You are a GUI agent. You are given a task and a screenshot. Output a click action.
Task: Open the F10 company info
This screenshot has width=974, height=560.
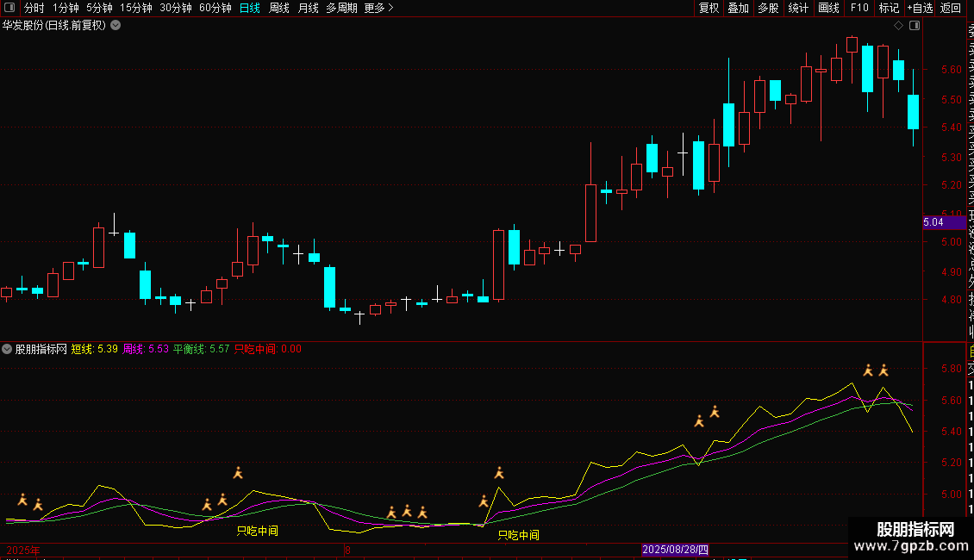pos(859,8)
